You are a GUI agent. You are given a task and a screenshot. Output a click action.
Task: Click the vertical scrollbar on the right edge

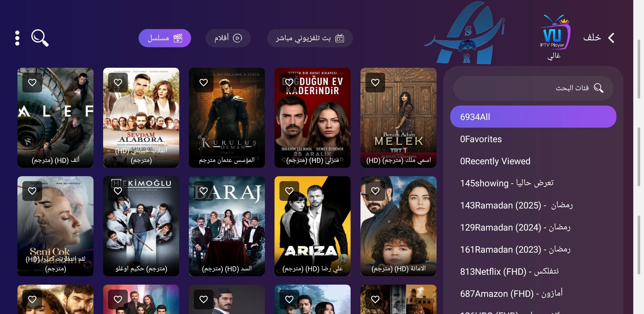[x=638, y=157]
